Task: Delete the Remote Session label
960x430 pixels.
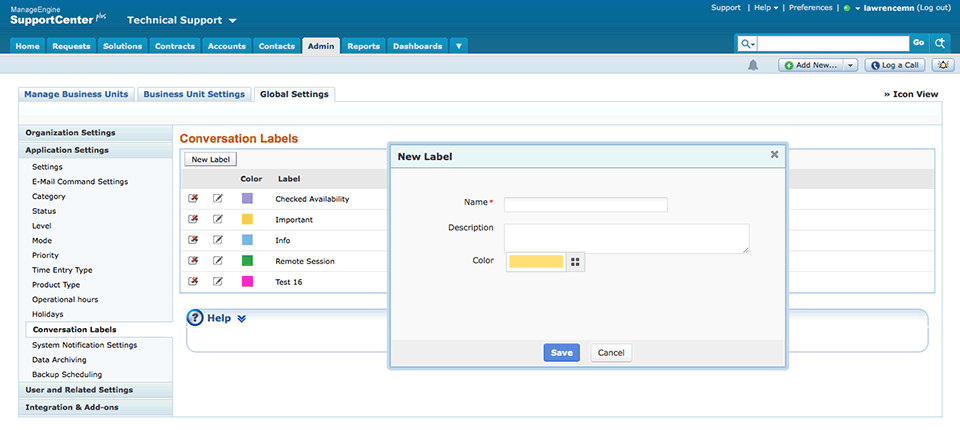Action: click(193, 261)
